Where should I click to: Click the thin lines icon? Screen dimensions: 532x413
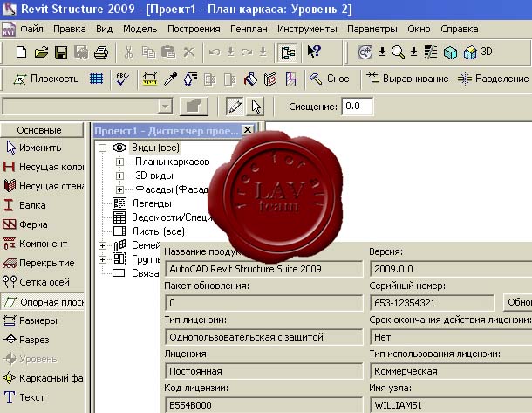tap(431, 52)
